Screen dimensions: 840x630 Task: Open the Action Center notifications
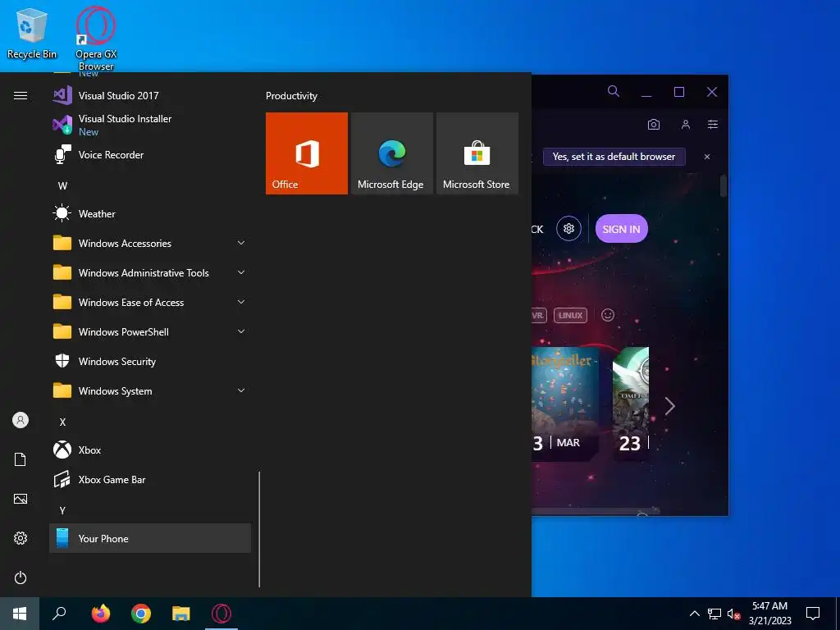point(813,614)
